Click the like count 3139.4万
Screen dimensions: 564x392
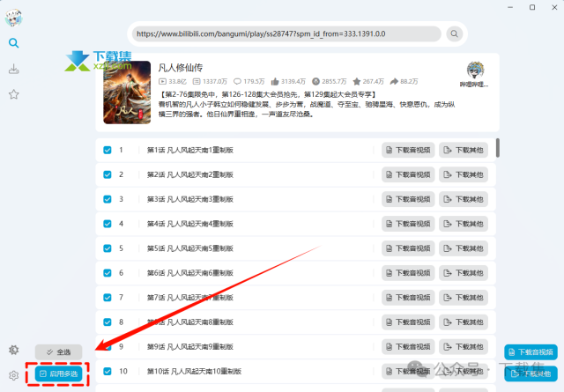(x=288, y=82)
